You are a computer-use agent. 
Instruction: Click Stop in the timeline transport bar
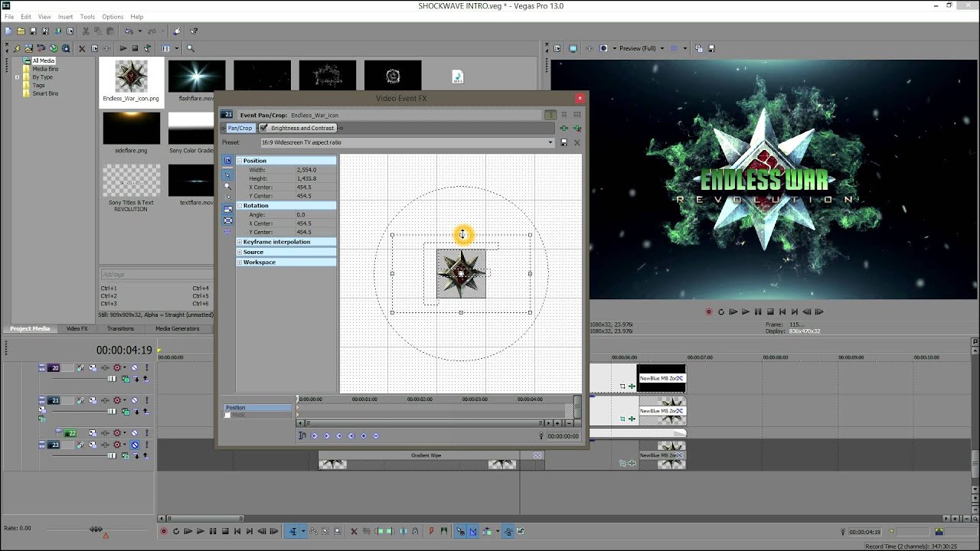click(225, 531)
